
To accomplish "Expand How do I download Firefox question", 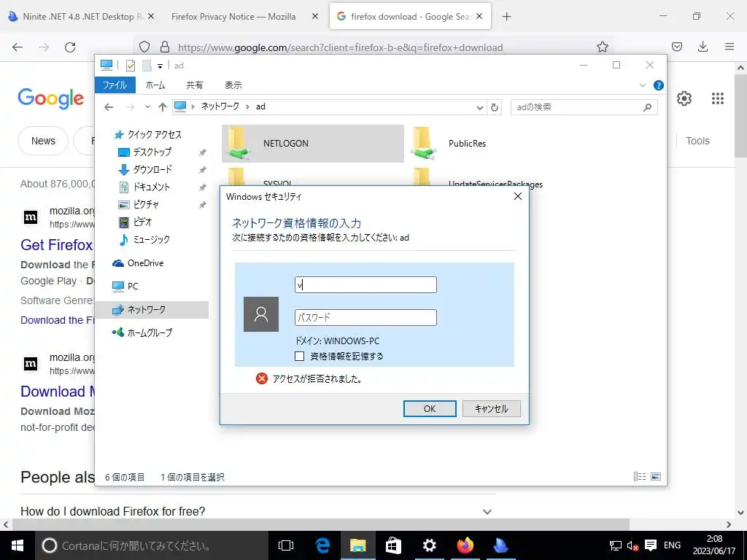I will click(487, 511).
